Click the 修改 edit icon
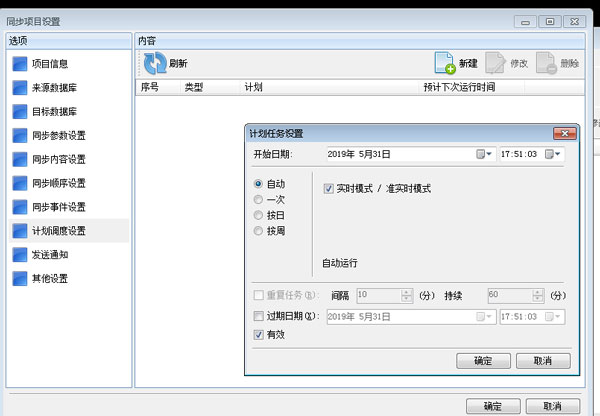This screenshot has height=416, width=600. click(x=496, y=63)
